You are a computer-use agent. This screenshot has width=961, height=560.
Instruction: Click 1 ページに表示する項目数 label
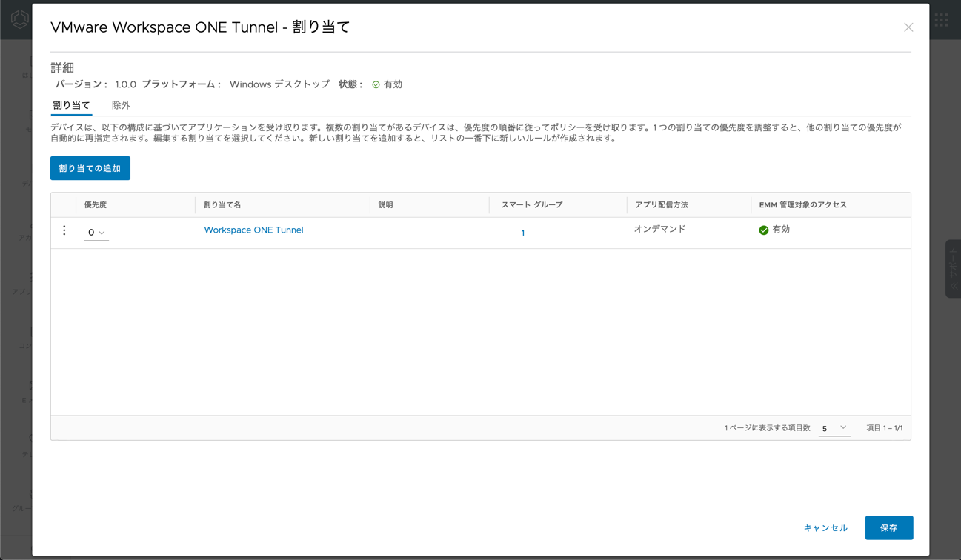pyautogui.click(x=768, y=428)
